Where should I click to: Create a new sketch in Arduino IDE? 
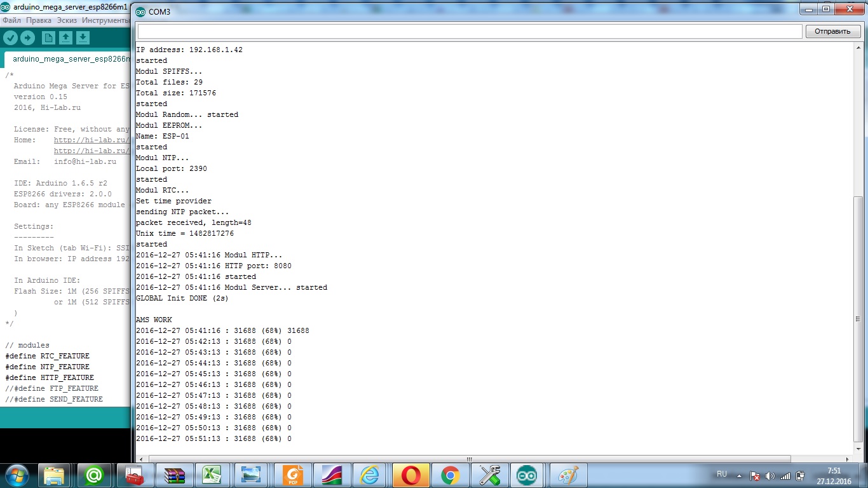(x=48, y=38)
